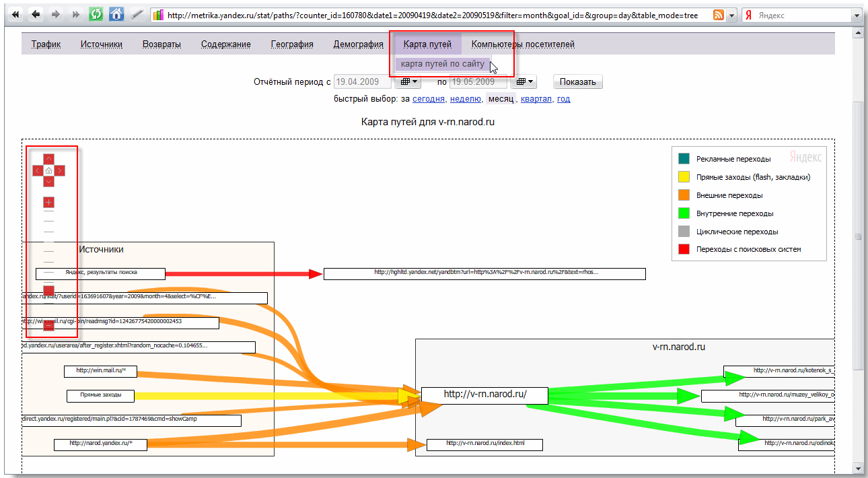Click the start date field 19.04.2009
Image resolution: width=868 pixels, height=478 pixels.
tap(363, 82)
